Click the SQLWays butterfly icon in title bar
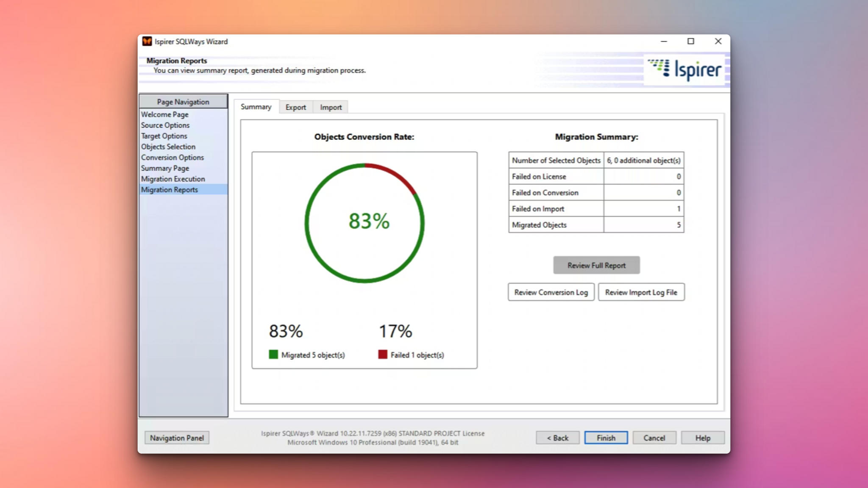The image size is (868, 488). [147, 41]
